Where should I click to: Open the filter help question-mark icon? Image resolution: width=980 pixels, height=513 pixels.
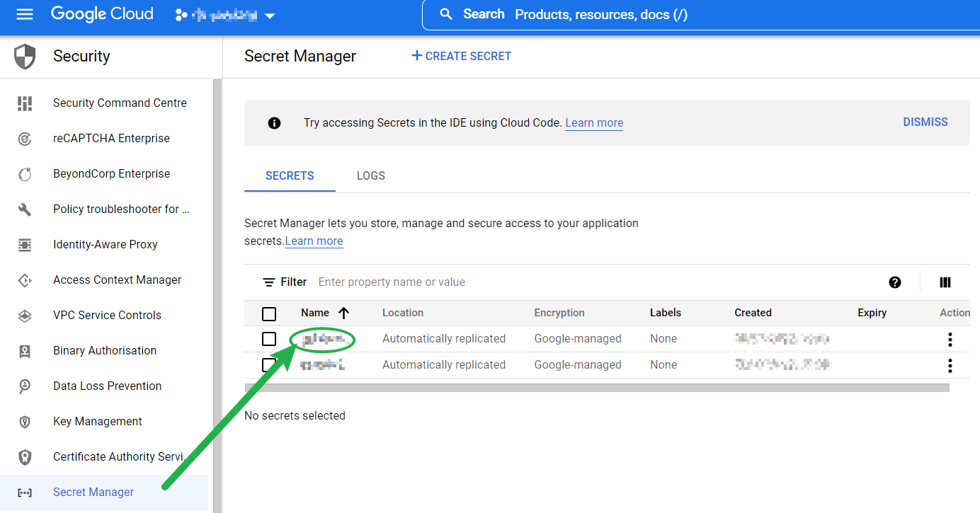click(x=895, y=282)
